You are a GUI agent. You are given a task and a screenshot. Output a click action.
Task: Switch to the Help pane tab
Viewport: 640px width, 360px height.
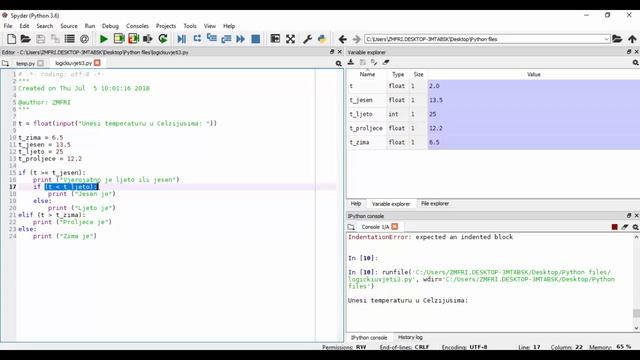(x=356, y=203)
